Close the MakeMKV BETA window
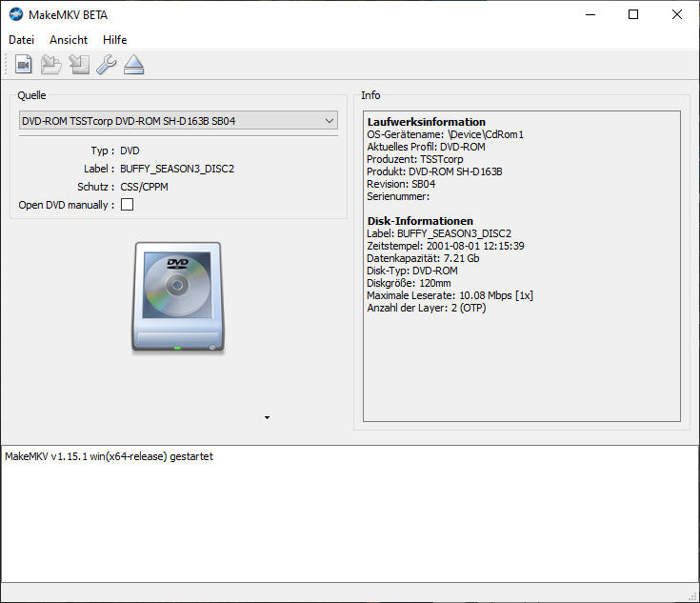The width and height of the screenshot is (700, 603). (x=677, y=14)
